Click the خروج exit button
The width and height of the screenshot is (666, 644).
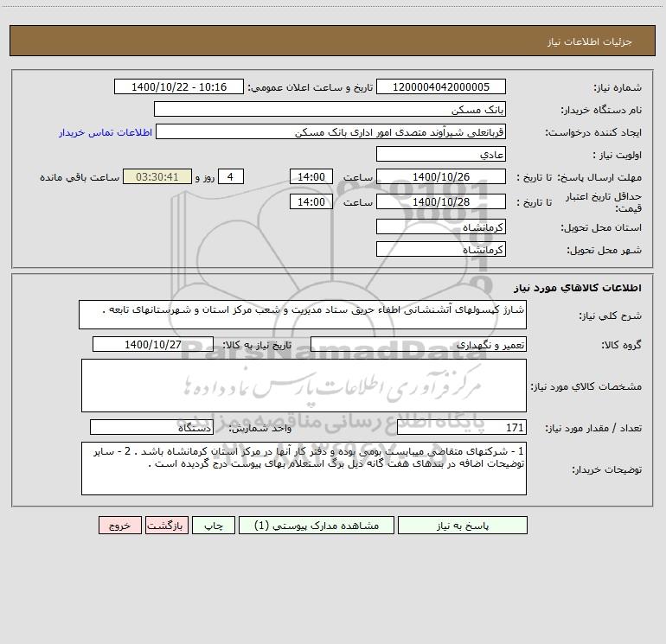point(119,525)
